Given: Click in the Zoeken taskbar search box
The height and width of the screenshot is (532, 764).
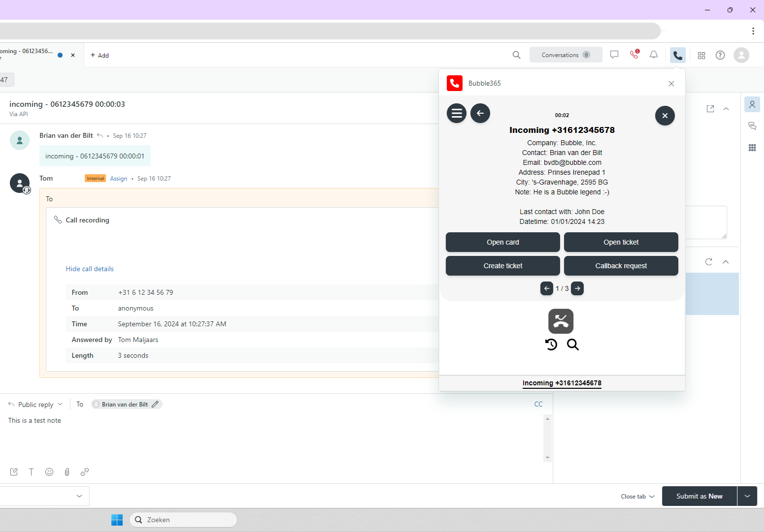Looking at the screenshot, I should pyautogui.click(x=183, y=520).
